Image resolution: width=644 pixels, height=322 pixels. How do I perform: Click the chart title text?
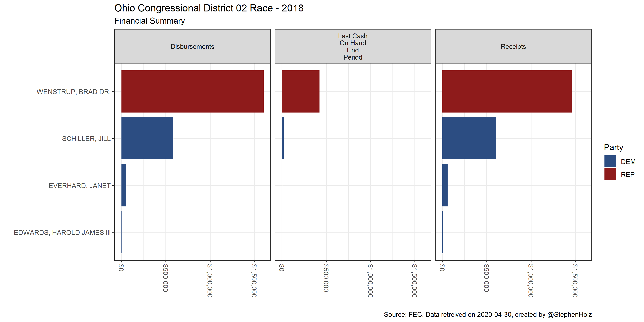coord(209,8)
